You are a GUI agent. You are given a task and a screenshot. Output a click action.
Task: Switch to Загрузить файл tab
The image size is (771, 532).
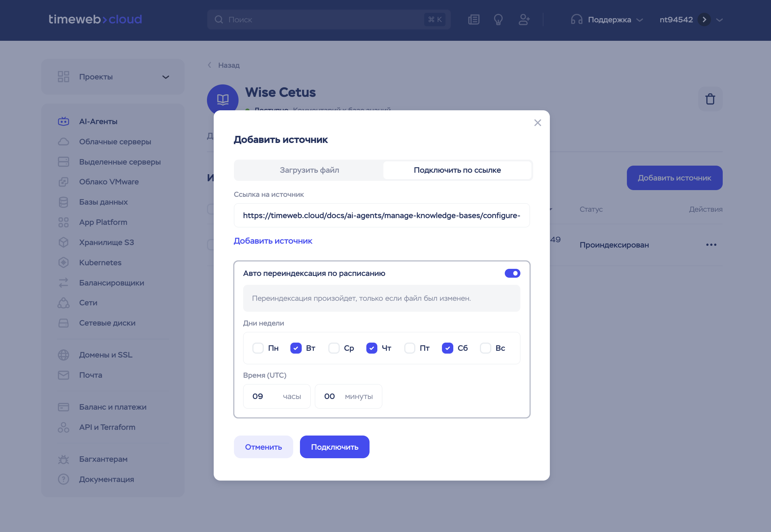[309, 170]
